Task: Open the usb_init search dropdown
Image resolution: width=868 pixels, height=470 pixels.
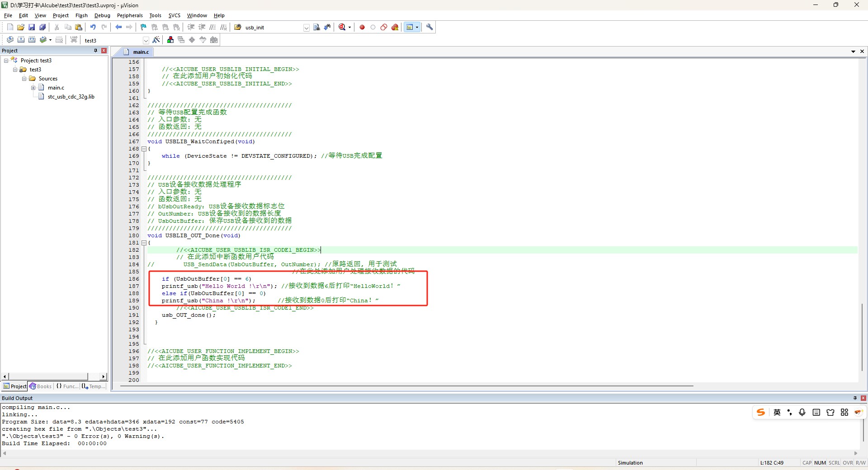Action: [x=306, y=28]
